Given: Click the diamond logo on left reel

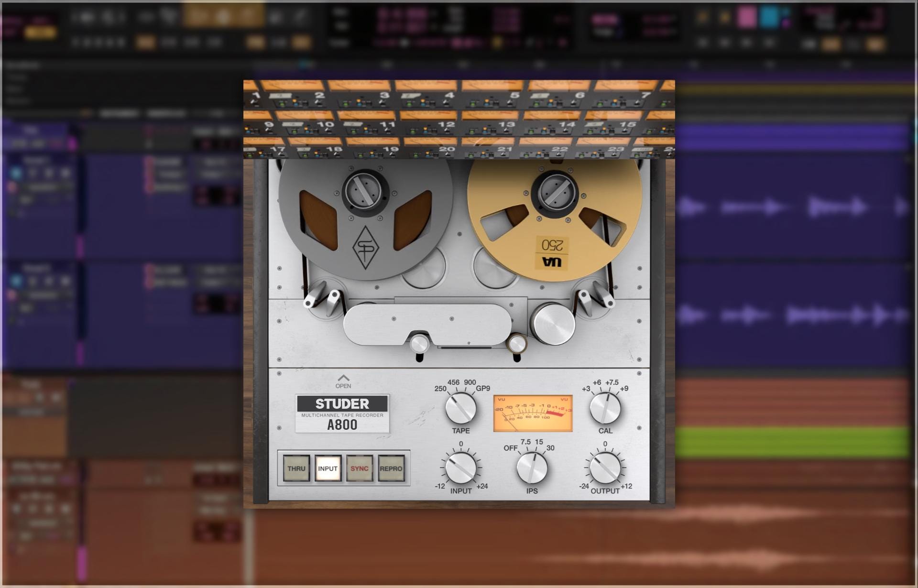Looking at the screenshot, I should coord(365,248).
